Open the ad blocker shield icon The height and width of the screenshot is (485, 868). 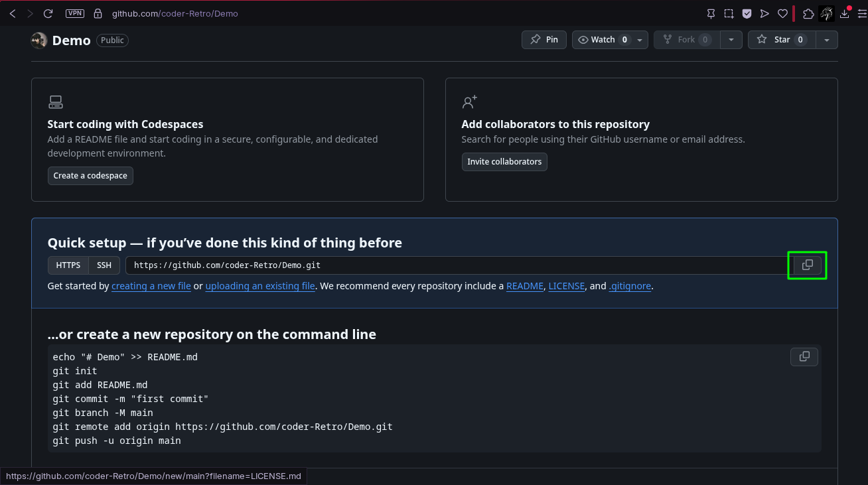pos(747,13)
